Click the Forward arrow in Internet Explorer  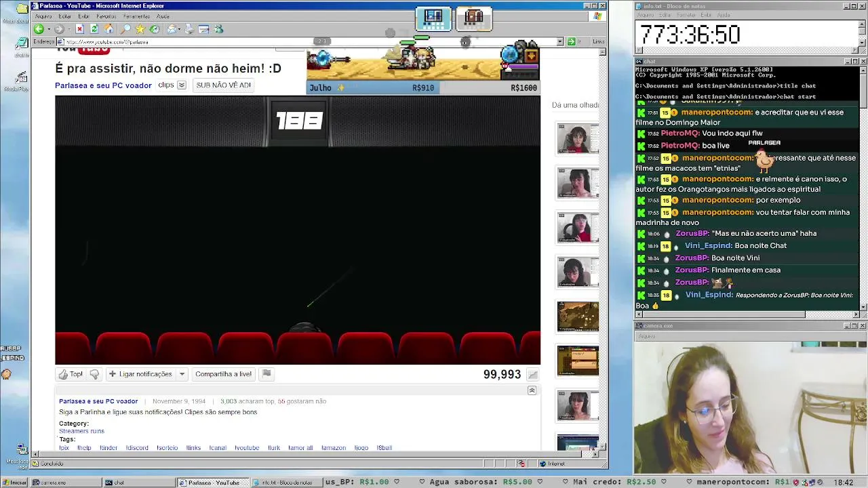59,29
